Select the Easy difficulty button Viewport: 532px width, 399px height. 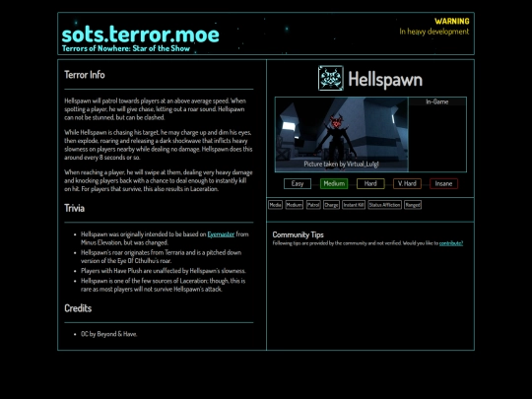pyautogui.click(x=298, y=183)
